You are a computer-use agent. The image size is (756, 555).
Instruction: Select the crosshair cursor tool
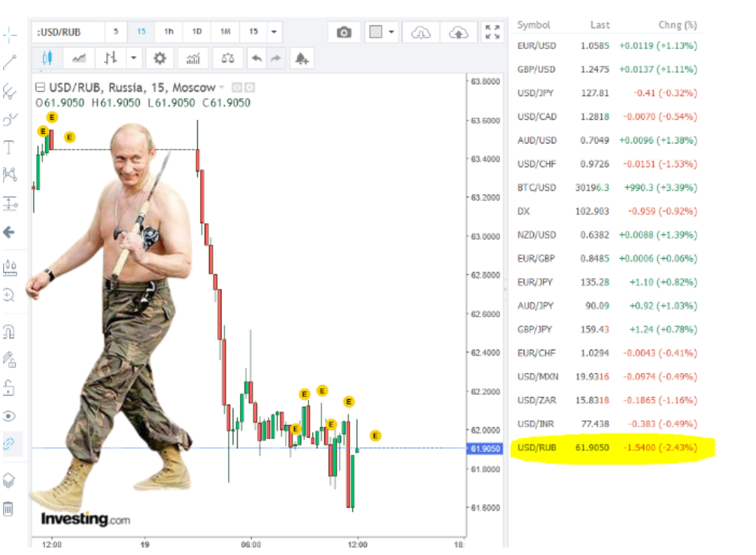coord(10,35)
